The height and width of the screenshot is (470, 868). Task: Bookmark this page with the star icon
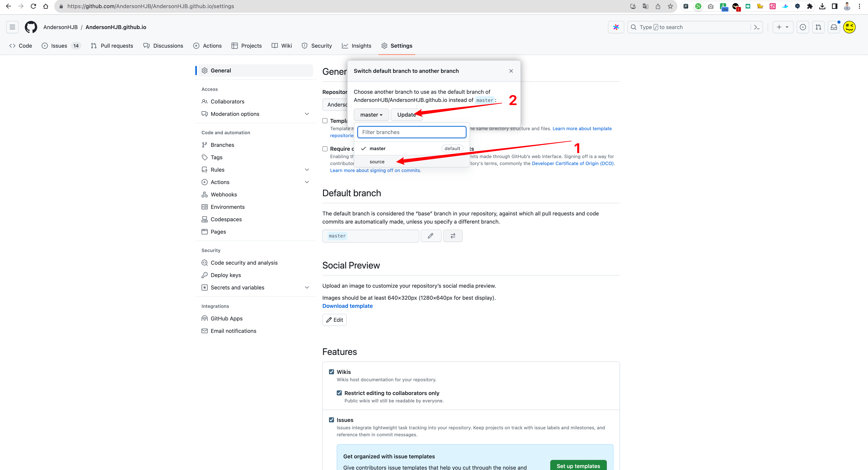pyautogui.click(x=670, y=6)
